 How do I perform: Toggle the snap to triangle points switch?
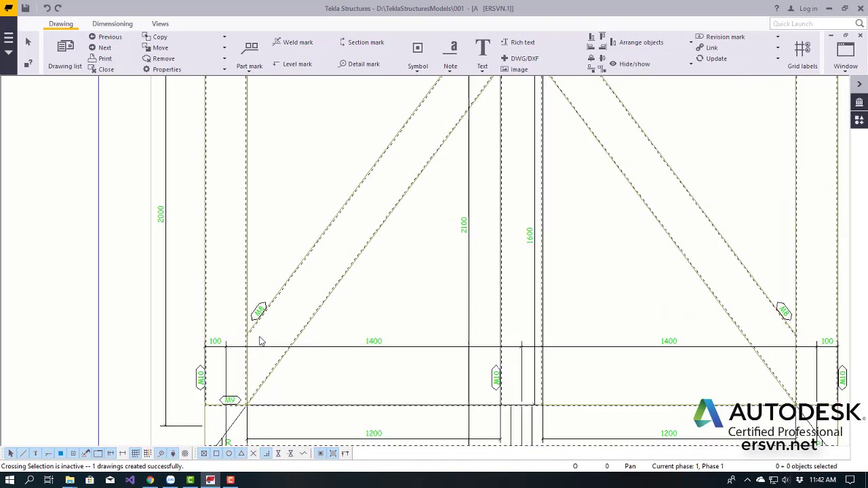[x=241, y=453]
